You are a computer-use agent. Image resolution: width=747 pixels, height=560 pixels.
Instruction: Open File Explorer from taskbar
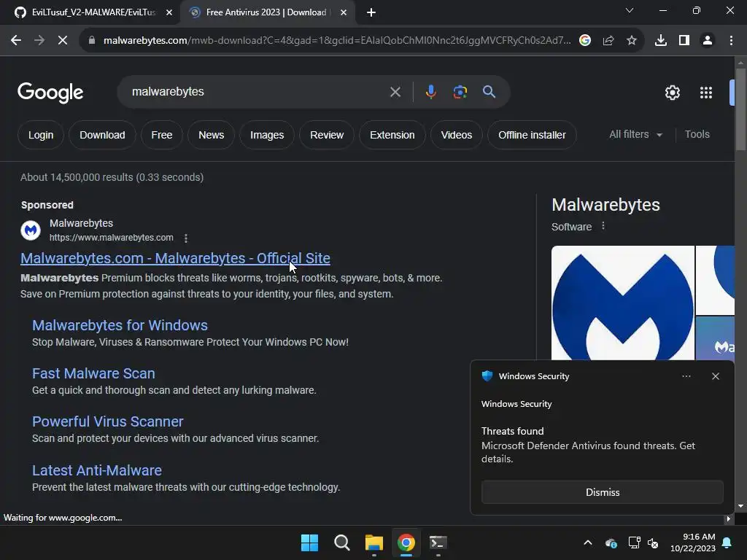[374, 542]
